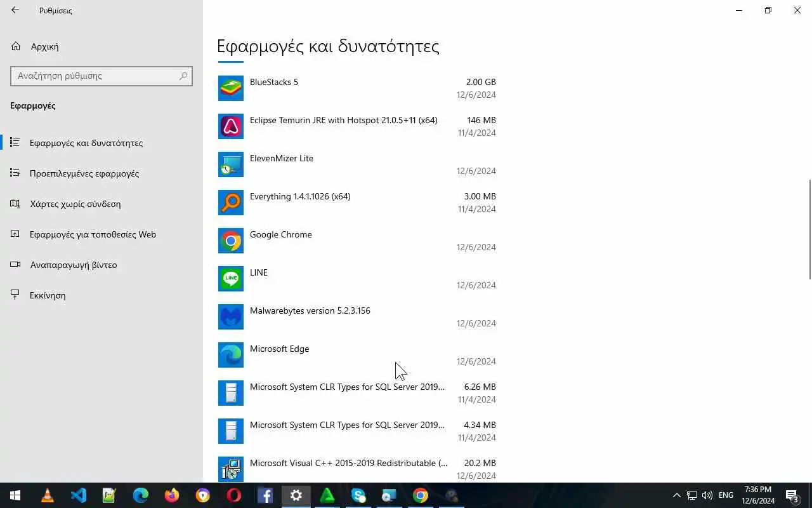
Task: Select Malwarebytes version 5.2.3.156 entry
Action: [310, 311]
